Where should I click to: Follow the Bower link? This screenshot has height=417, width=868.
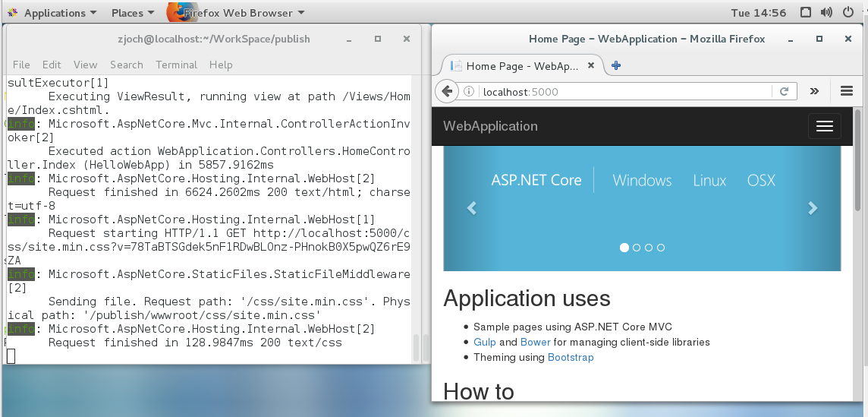coord(536,342)
